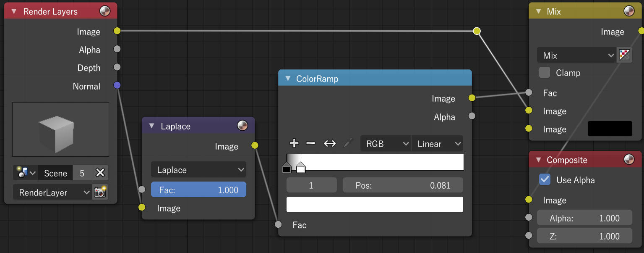Viewport: 644px width, 253px height.
Task: Collapse the Render Layers node
Action: click(14, 11)
